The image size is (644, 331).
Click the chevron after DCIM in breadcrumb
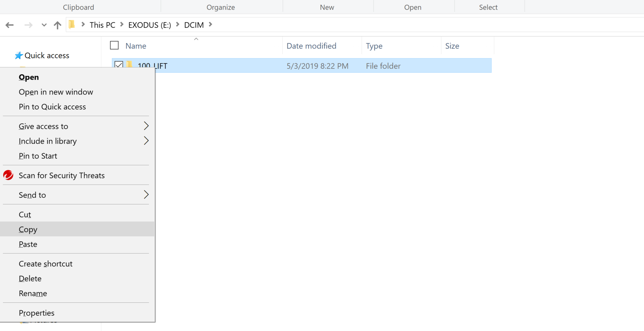pos(210,25)
